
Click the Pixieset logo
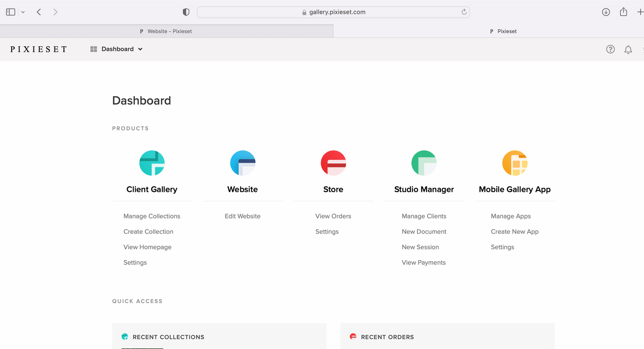(39, 49)
